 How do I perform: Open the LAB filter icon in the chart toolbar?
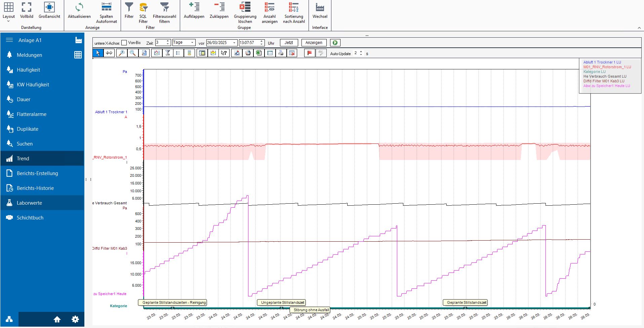tap(167, 53)
